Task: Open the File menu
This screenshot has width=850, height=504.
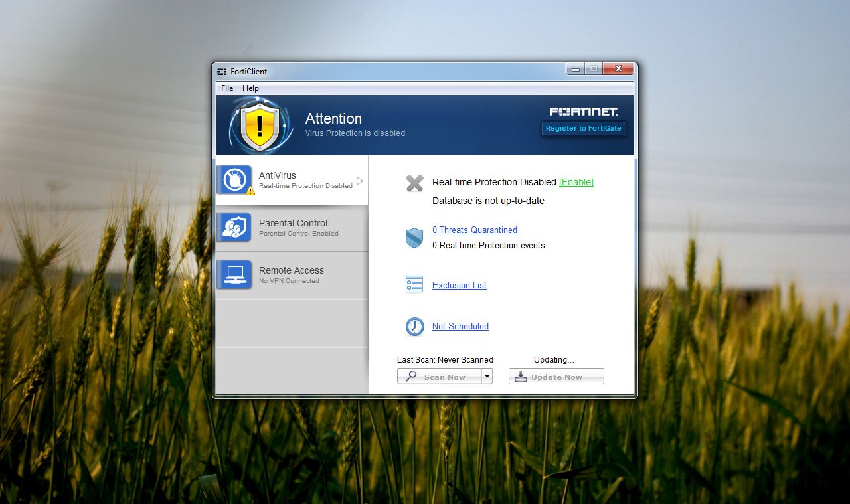Action: [x=226, y=88]
